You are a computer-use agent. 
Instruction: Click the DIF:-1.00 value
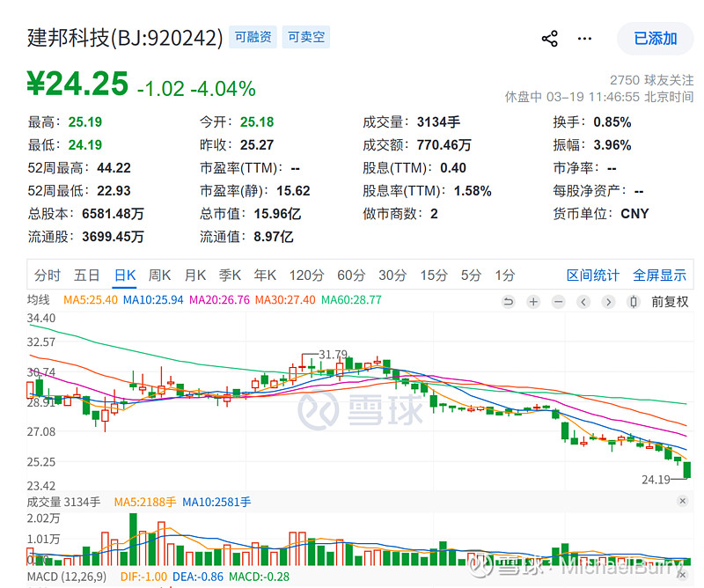(x=143, y=577)
